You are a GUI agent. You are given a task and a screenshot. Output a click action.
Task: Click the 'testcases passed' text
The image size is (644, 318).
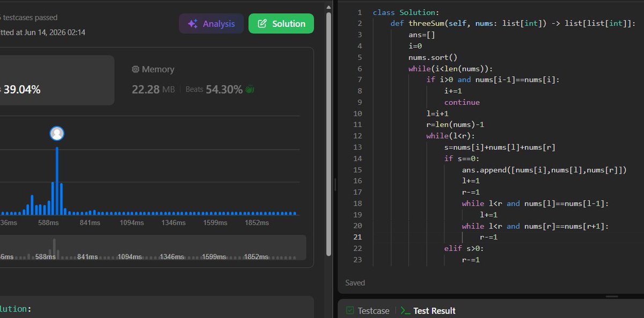[x=30, y=18]
